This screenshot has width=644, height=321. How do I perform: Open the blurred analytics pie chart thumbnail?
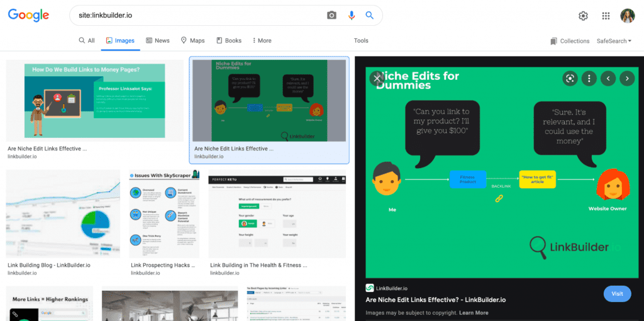(63, 214)
